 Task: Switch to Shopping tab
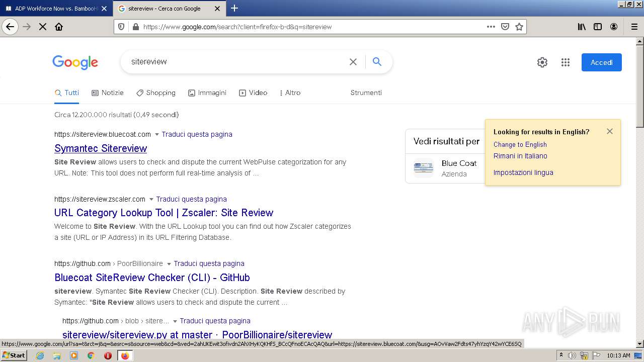tap(156, 93)
